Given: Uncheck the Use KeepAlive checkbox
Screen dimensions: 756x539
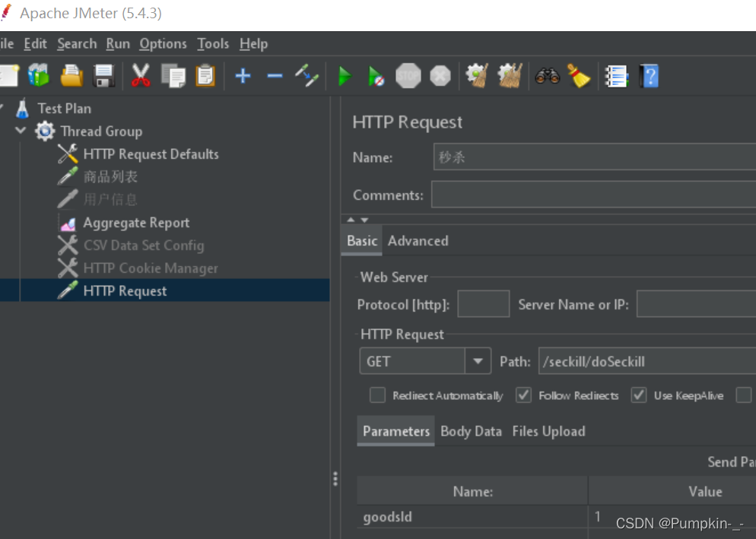Looking at the screenshot, I should pyautogui.click(x=639, y=395).
